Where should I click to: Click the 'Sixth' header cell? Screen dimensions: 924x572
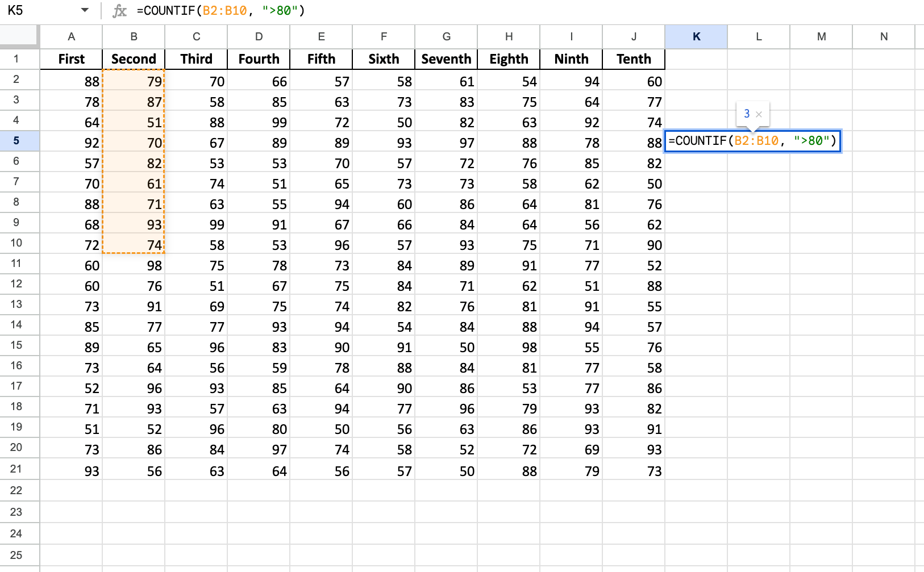[384, 59]
